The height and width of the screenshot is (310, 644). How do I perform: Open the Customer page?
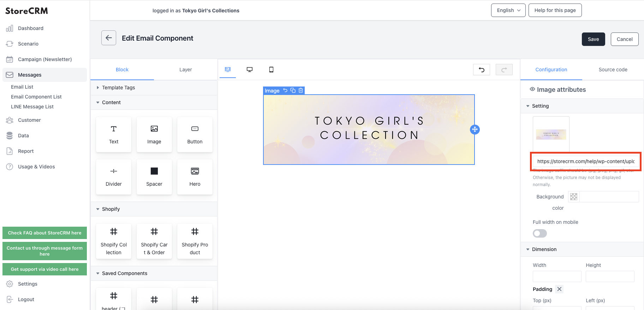(29, 120)
